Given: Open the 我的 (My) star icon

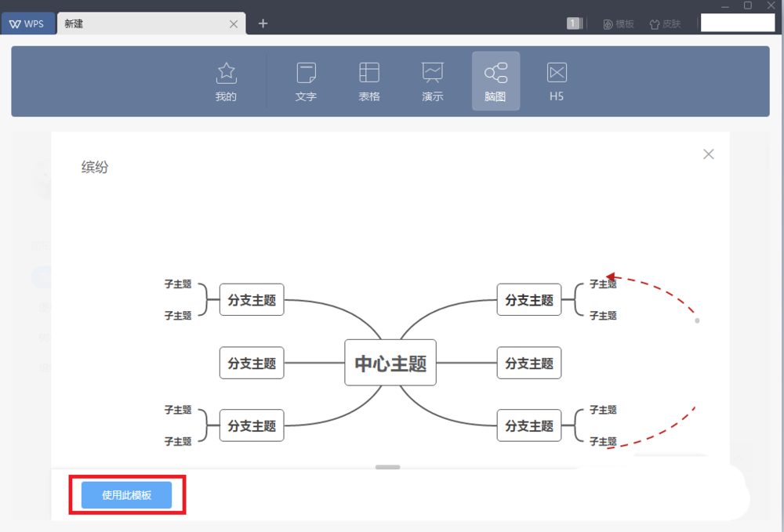Looking at the screenshot, I should pos(226,81).
